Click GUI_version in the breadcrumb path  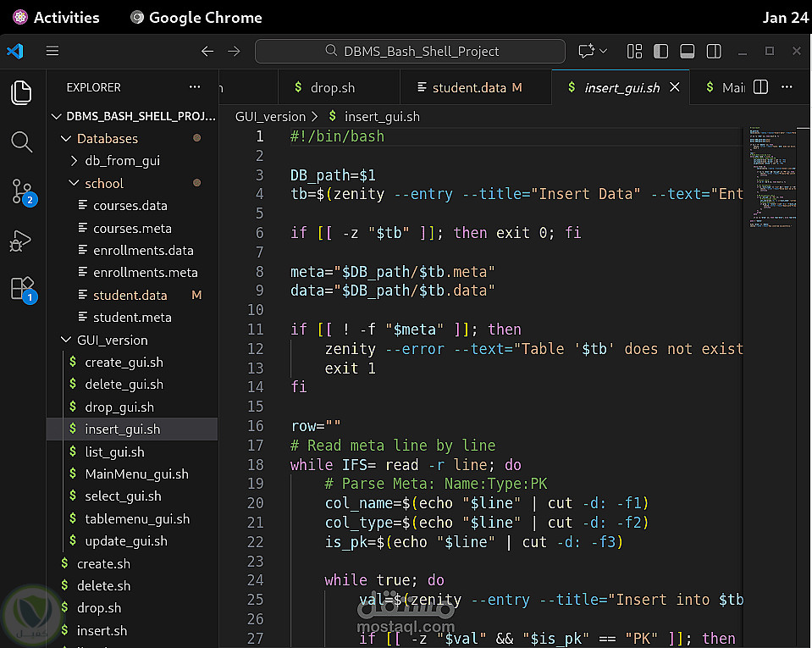(269, 117)
